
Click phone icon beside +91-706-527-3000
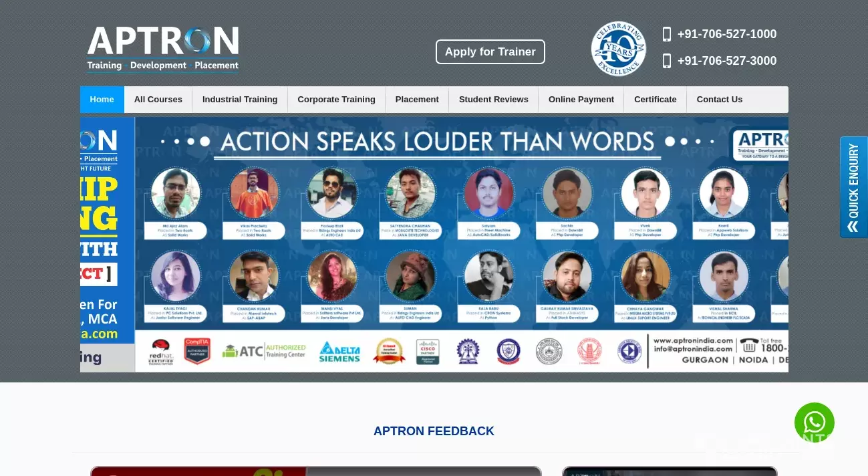tap(666, 61)
